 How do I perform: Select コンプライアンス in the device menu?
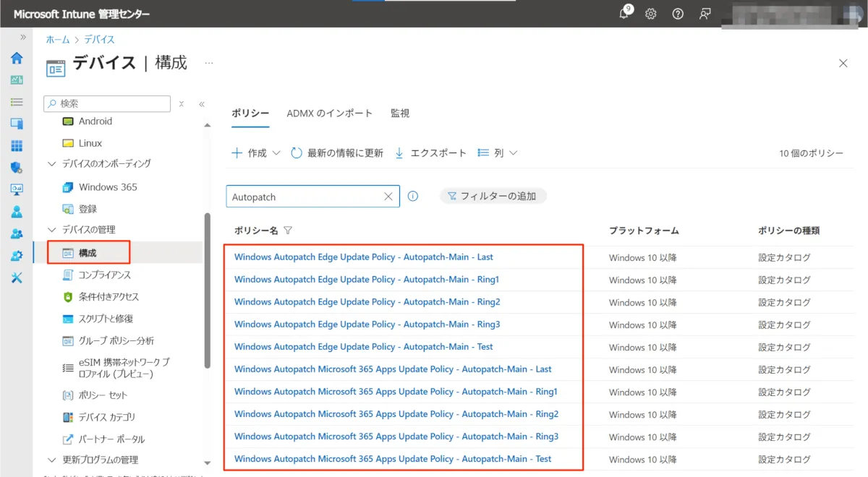104,275
